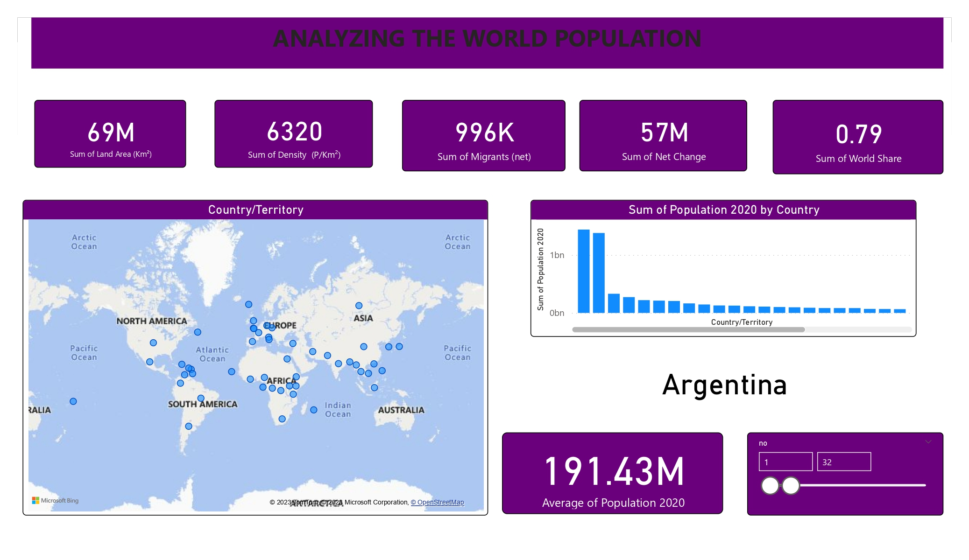Click the Sum of Land Area card
The width and height of the screenshot is (969, 560).
click(x=110, y=134)
